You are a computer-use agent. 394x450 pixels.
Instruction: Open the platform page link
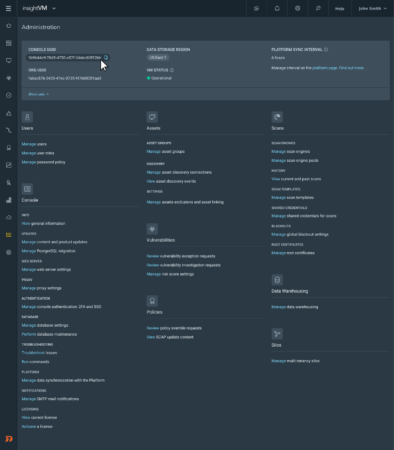325,68
